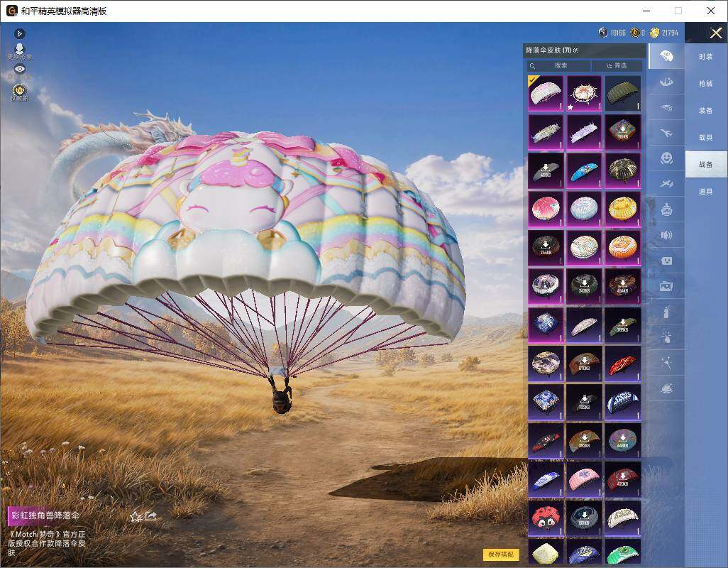Open the spray can category icon

click(667, 312)
